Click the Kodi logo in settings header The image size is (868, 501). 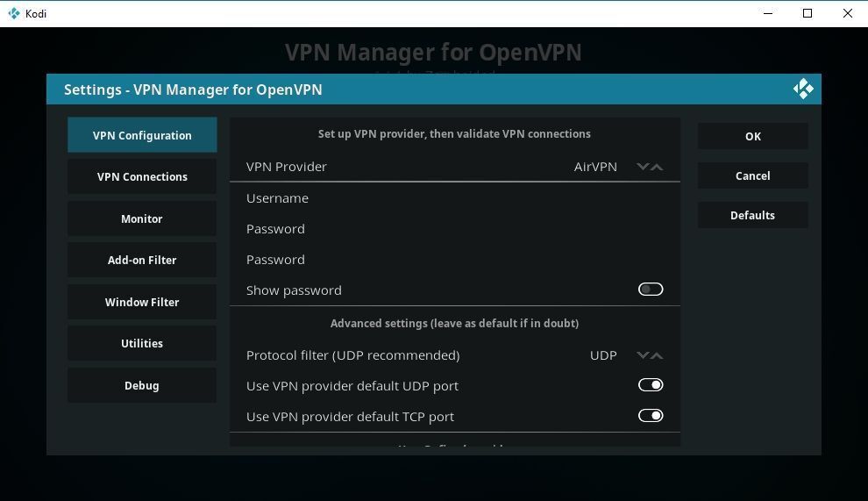click(x=803, y=89)
